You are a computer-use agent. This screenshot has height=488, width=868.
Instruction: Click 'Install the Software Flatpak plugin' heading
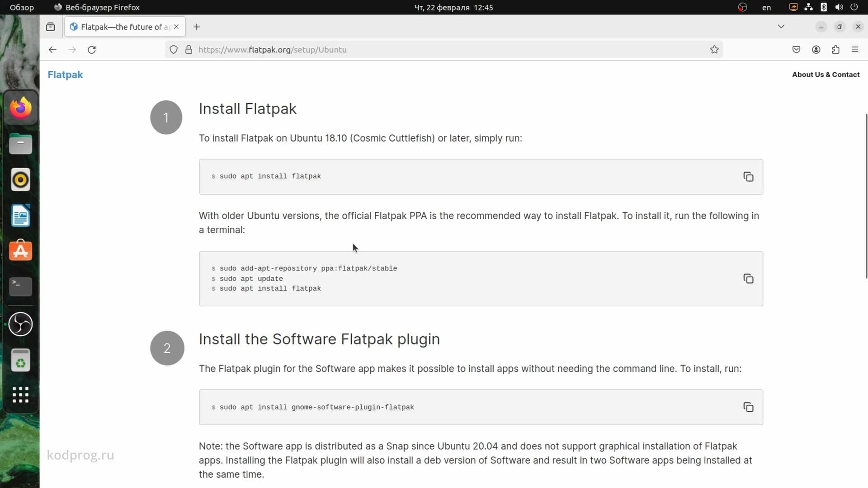click(319, 339)
